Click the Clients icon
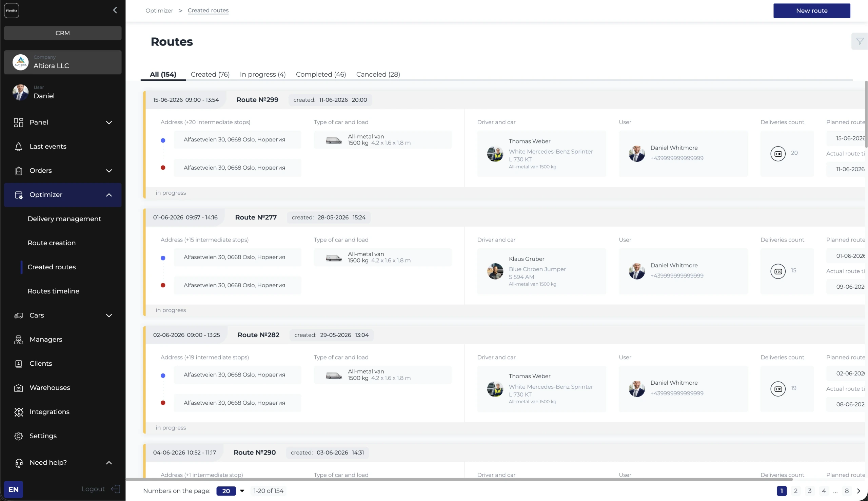 [x=19, y=364]
